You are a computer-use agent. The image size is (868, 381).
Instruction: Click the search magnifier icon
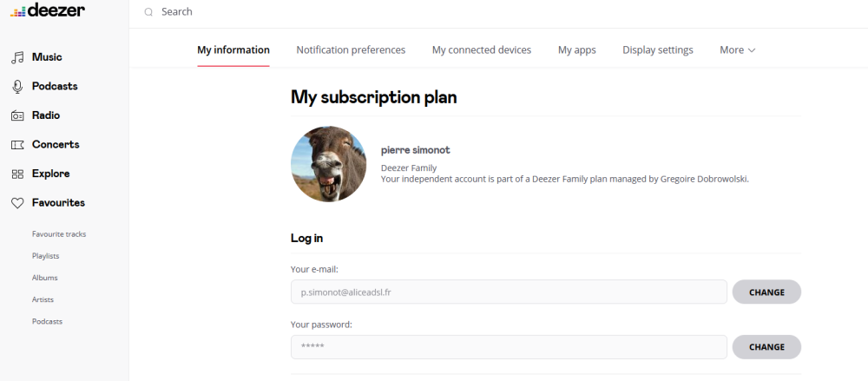click(148, 12)
